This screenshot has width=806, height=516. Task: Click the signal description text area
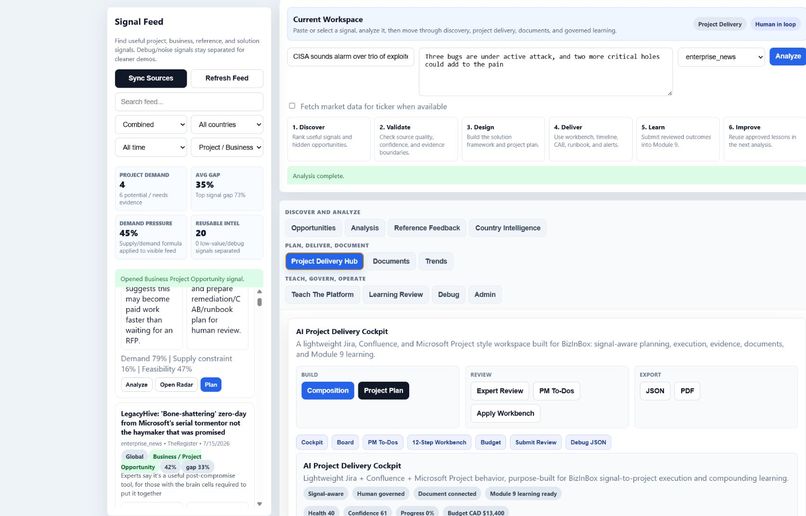545,71
